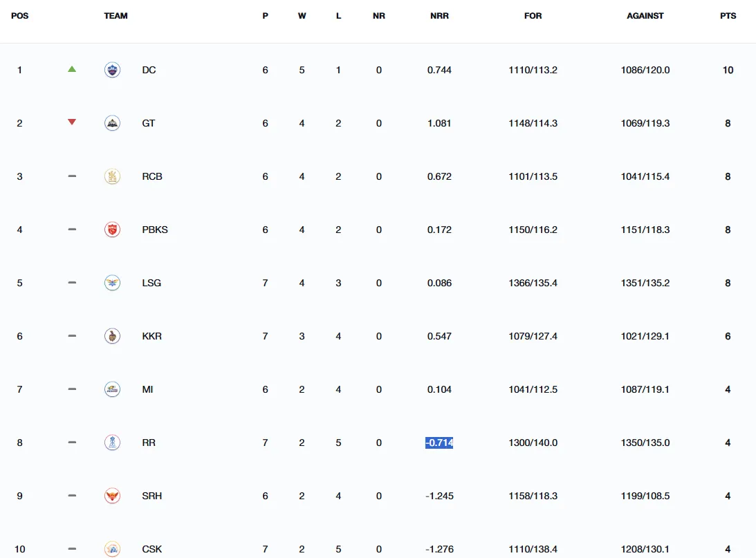The image size is (756, 558).
Task: Click NRR value -1.245 for SRH
Action: 439,496
